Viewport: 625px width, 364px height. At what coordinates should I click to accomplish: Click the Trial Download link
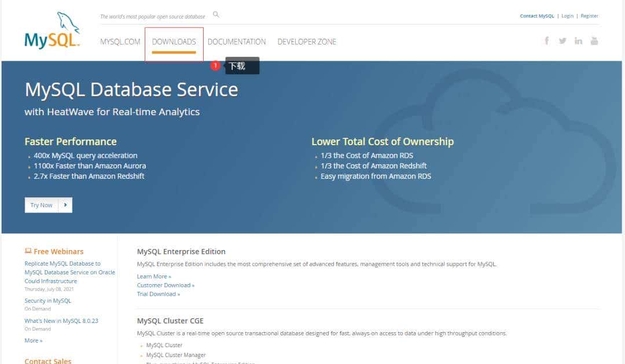pyautogui.click(x=159, y=293)
